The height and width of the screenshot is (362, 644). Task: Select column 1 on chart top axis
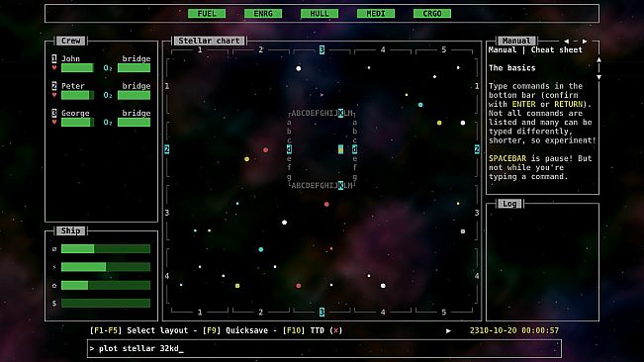tap(200, 49)
